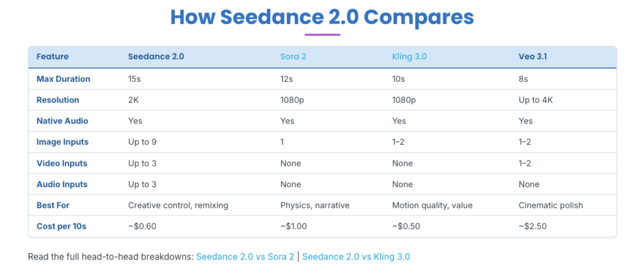Viewport: 644px width, 269px height.
Task: Select the Best For row label
Action: (53, 205)
